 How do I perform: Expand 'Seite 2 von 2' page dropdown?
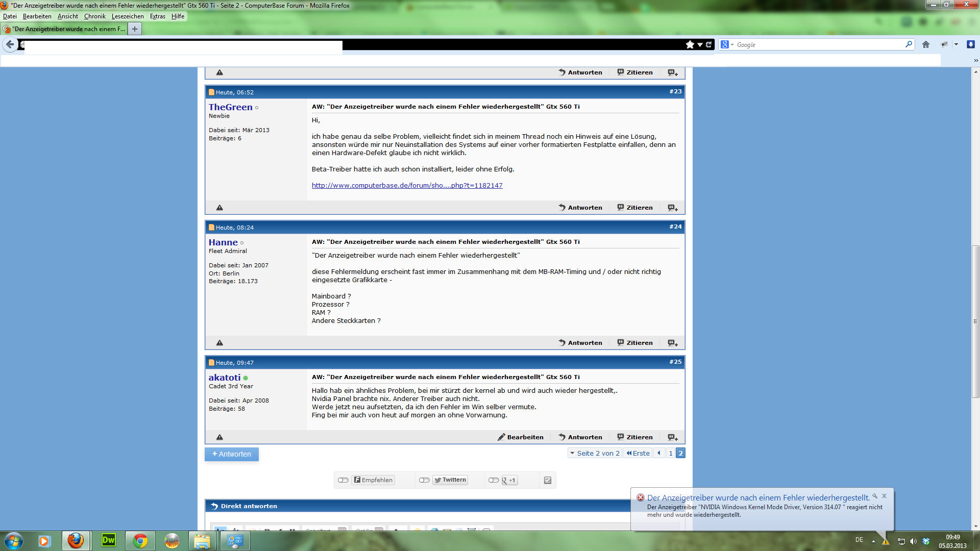(595, 453)
